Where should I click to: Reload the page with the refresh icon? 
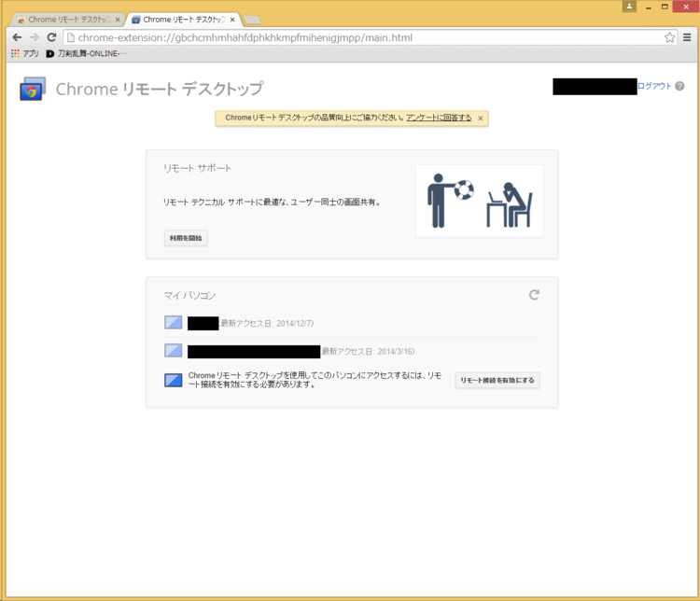[x=51, y=37]
